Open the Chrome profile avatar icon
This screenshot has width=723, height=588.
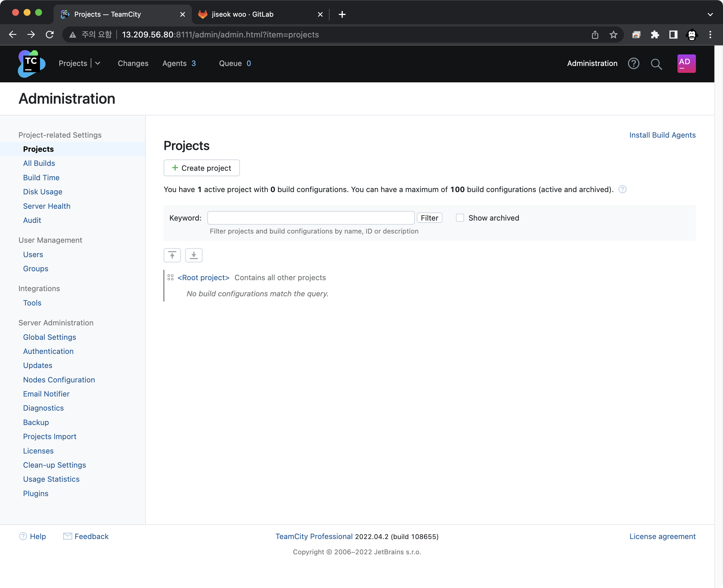[692, 35]
